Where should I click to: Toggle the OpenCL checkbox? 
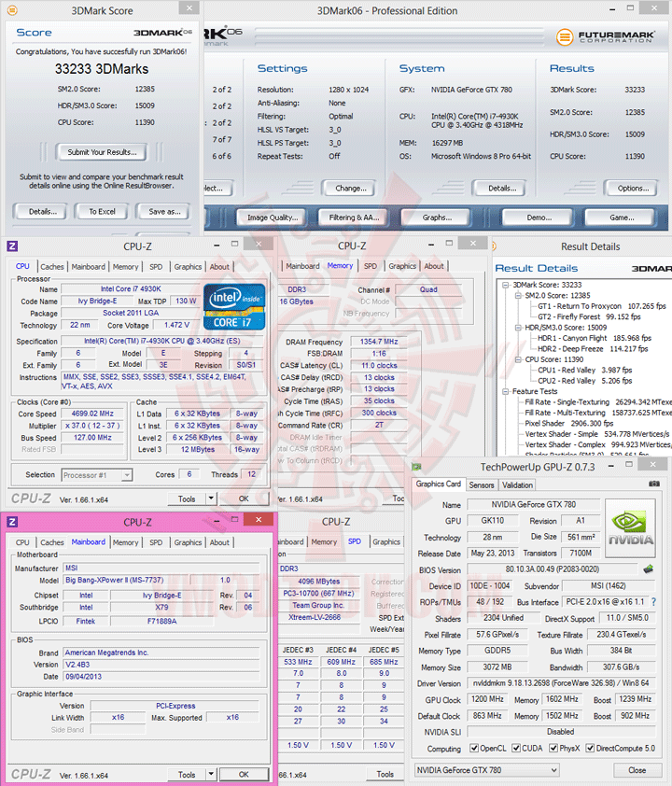click(474, 748)
